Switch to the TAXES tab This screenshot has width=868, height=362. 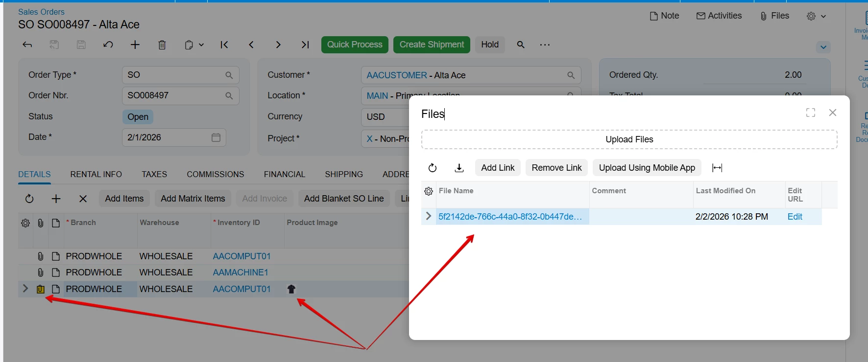[x=154, y=174]
